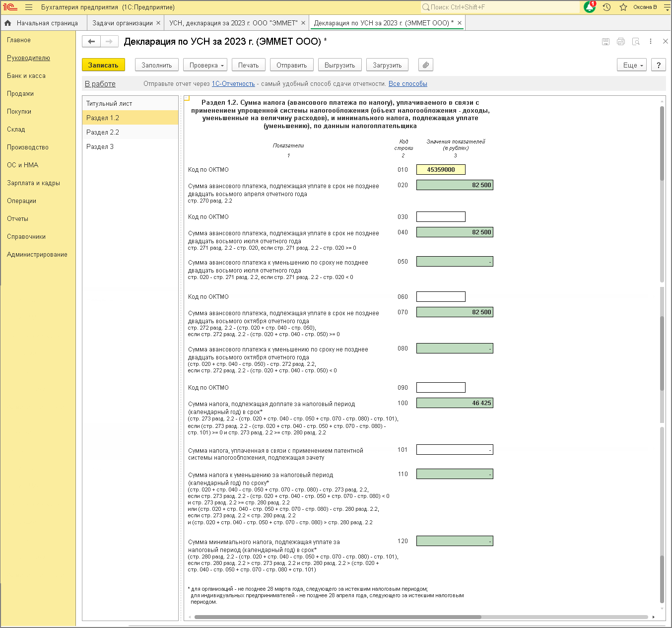The height and width of the screenshot is (628, 672).
Task: Open Операции section
Action: click(x=21, y=201)
